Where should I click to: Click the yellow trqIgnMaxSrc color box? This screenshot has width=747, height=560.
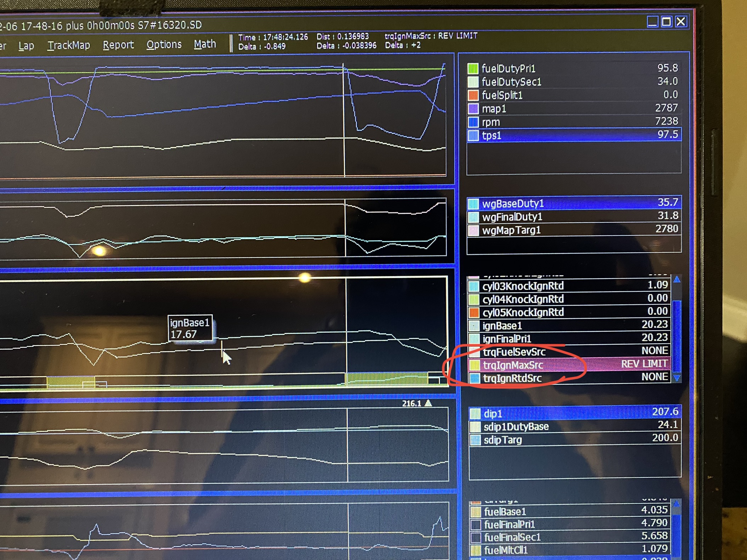[x=474, y=365]
